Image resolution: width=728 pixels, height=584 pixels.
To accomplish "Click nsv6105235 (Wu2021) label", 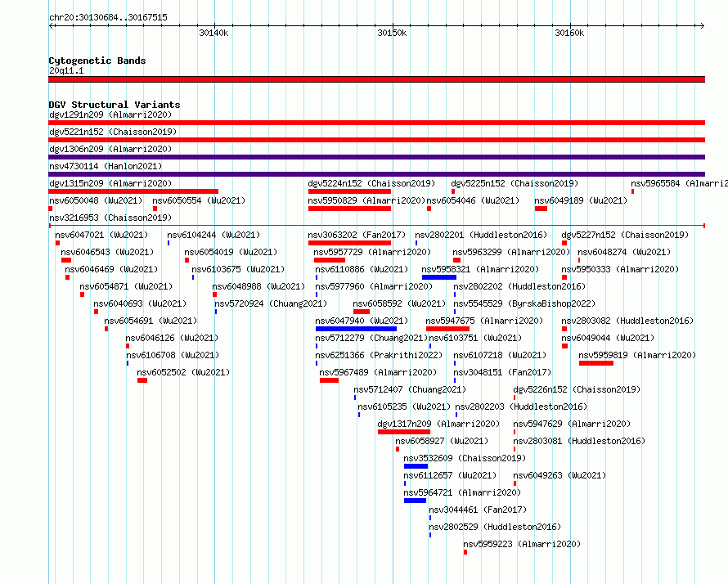I will click(404, 407).
